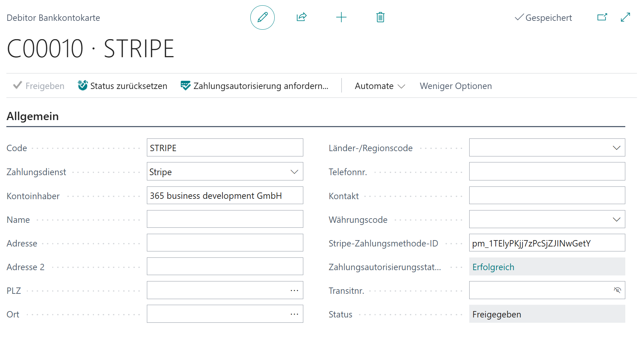The width and height of the screenshot is (644, 339).
Task: Click Weniger Optionen to show fewer actions
Action: (455, 86)
